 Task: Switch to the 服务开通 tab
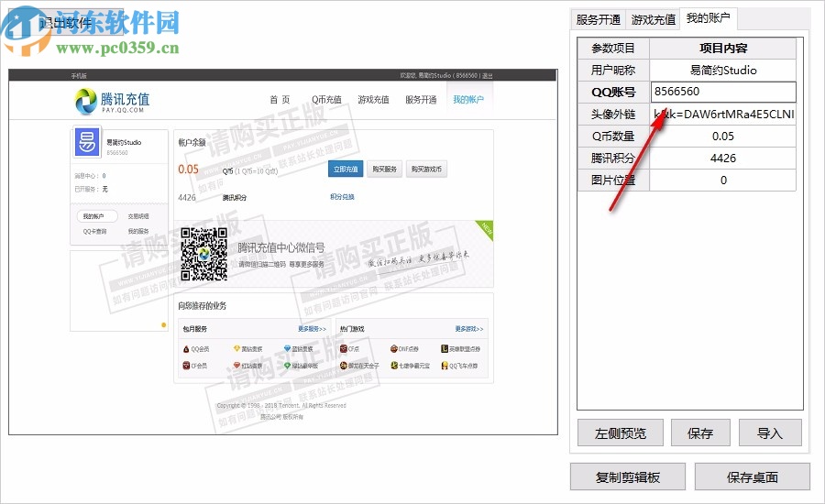coord(599,20)
